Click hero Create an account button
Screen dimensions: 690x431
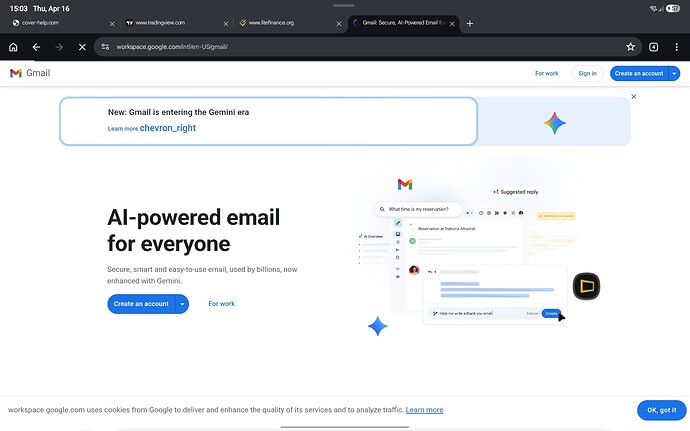141,304
